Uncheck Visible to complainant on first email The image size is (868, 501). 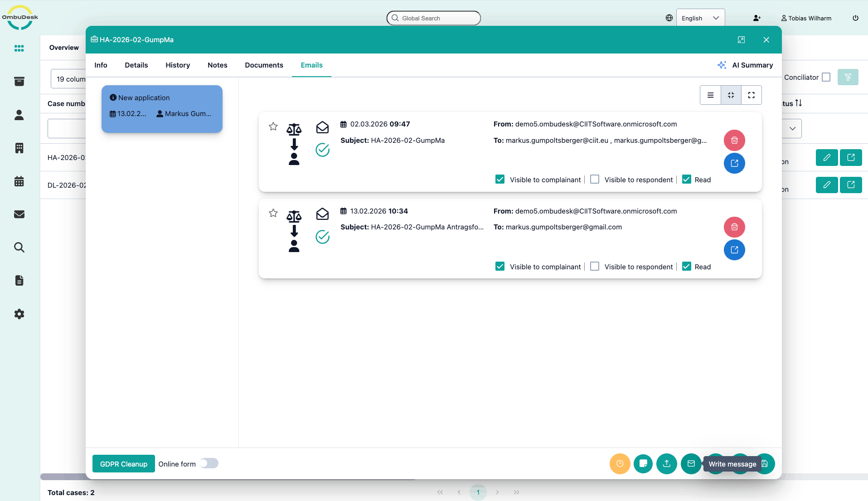coord(500,180)
